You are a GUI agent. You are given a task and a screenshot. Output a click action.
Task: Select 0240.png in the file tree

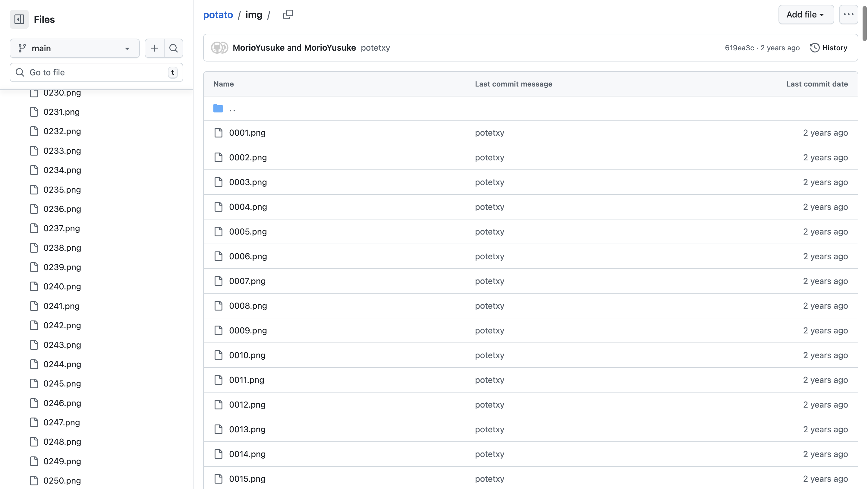[62, 286]
